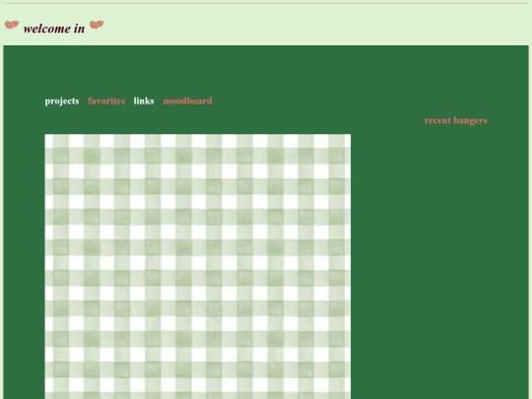Click the recent bangers heading link
Screen dimensions: 532x399
pyautogui.click(x=456, y=121)
